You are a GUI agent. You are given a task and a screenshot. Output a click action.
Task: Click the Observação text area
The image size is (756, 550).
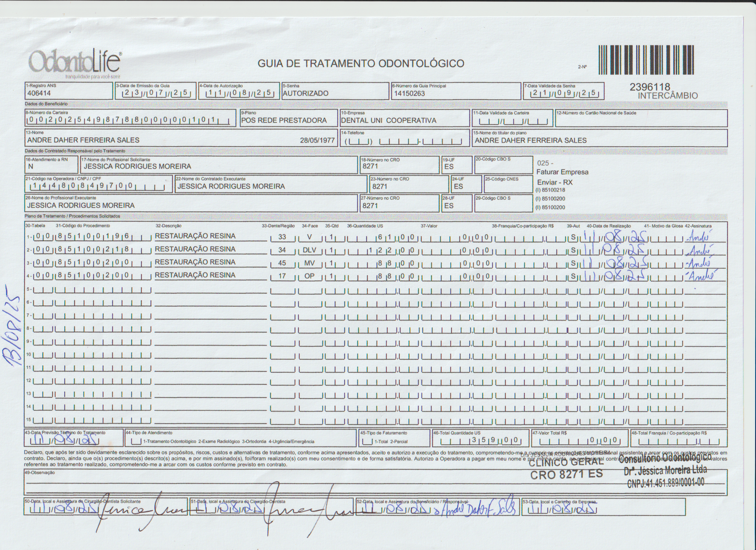[375, 482]
